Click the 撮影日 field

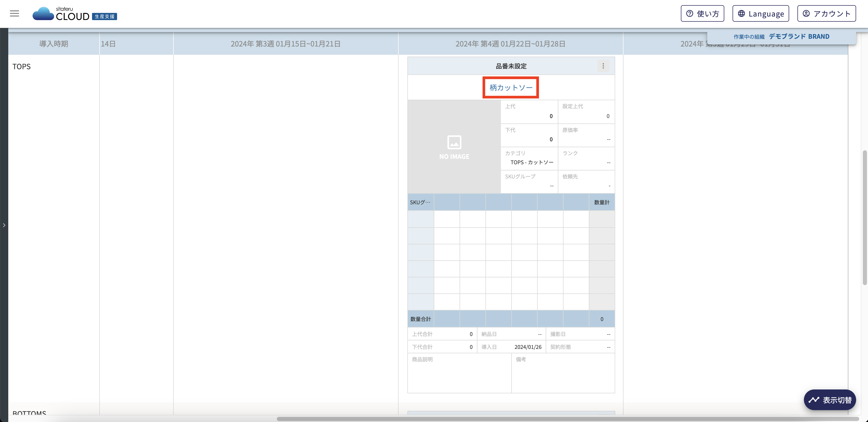(x=580, y=334)
